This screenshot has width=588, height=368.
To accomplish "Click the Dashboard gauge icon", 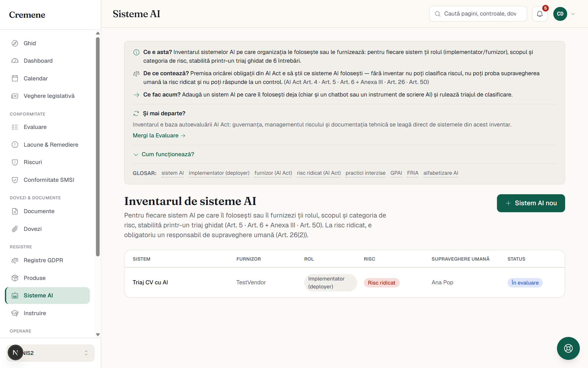I will 15,61.
